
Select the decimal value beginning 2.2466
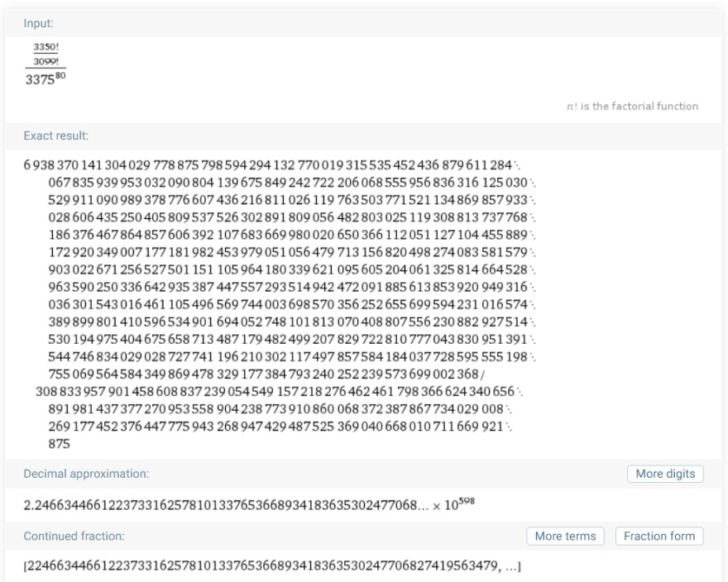tap(226, 505)
